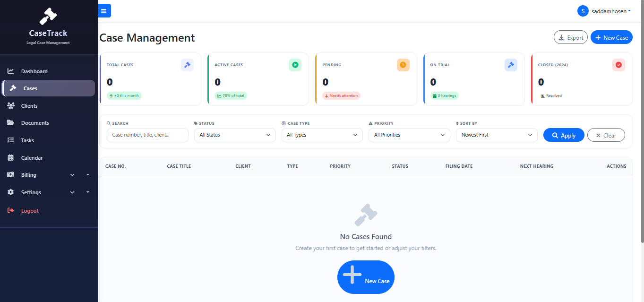Open Tasks in the sidebar menu
644x302 pixels.
click(48, 140)
